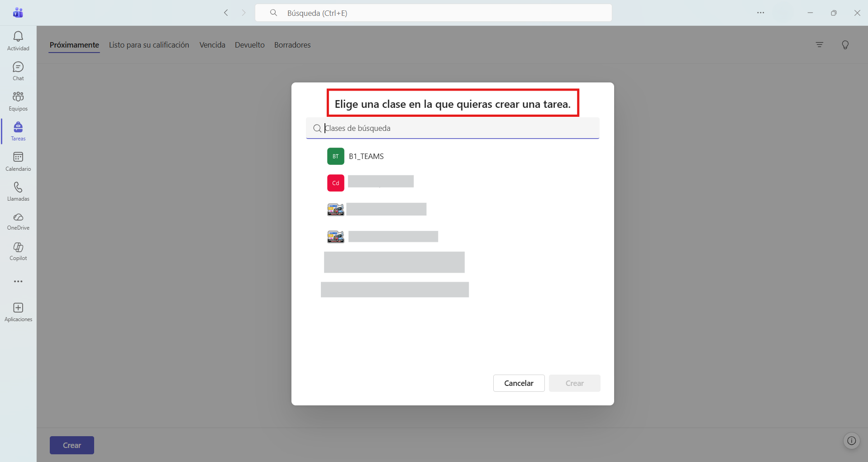Viewport: 868px width, 462px height.
Task: Go back with the left arrow
Action: pos(226,13)
